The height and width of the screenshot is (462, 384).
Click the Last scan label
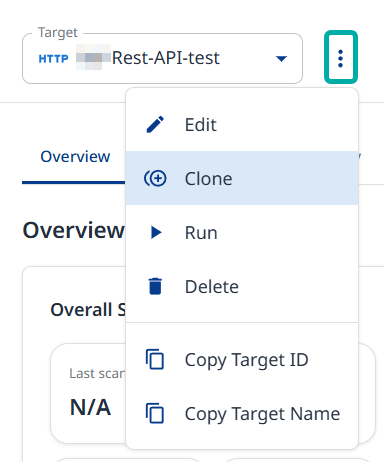[x=97, y=373]
